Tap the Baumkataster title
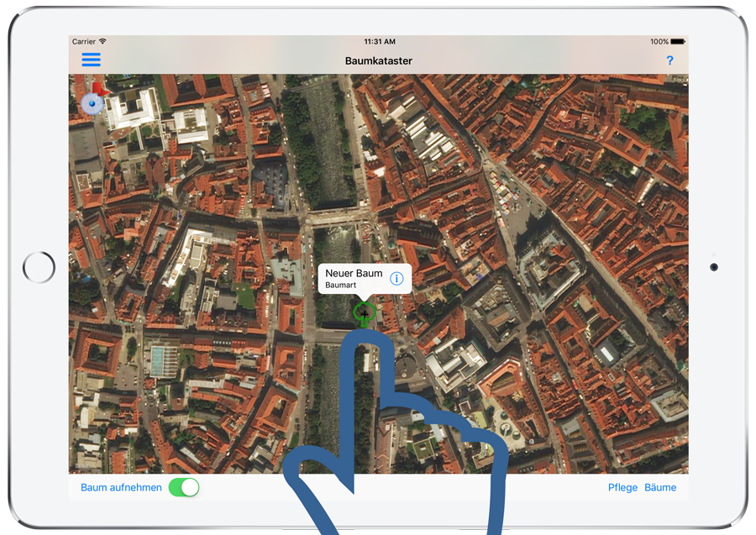This screenshot has height=535, width=756. coord(379,60)
